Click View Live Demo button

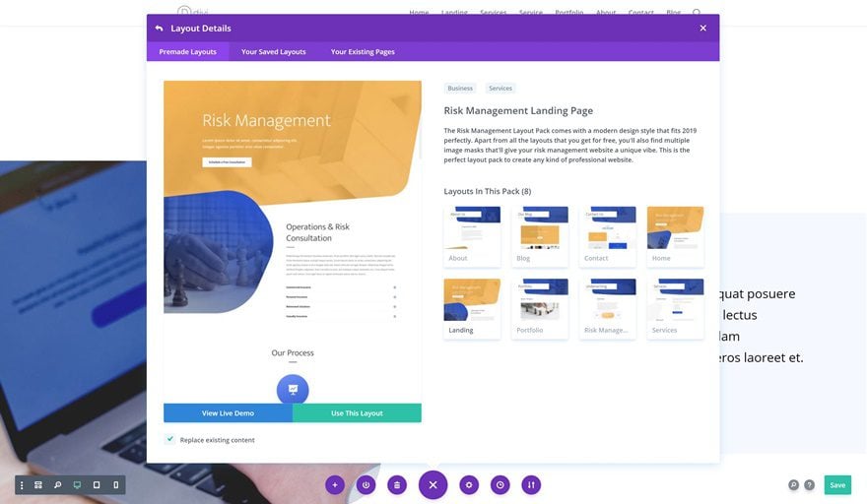click(x=228, y=413)
